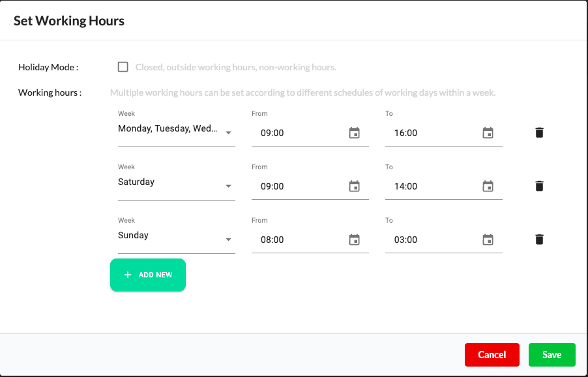Open picker icon for Saturday To 14:00
This screenshot has width=588, height=377.
click(x=488, y=186)
